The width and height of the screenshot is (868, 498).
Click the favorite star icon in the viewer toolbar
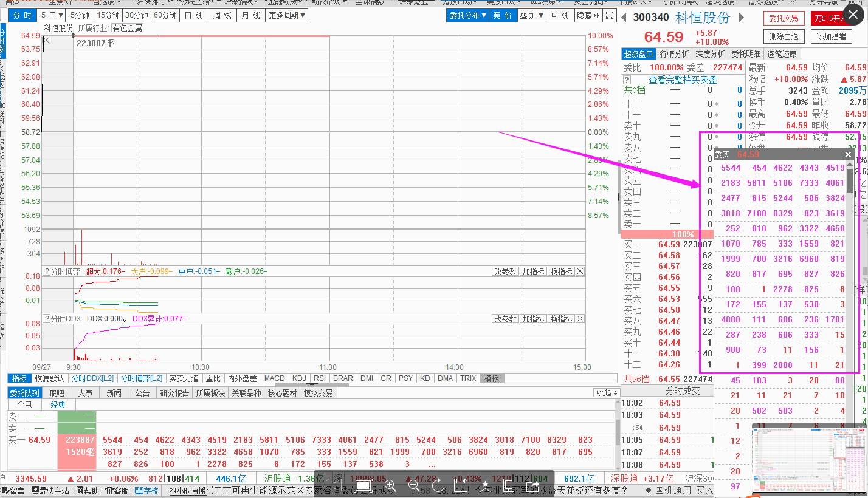[x=484, y=485]
